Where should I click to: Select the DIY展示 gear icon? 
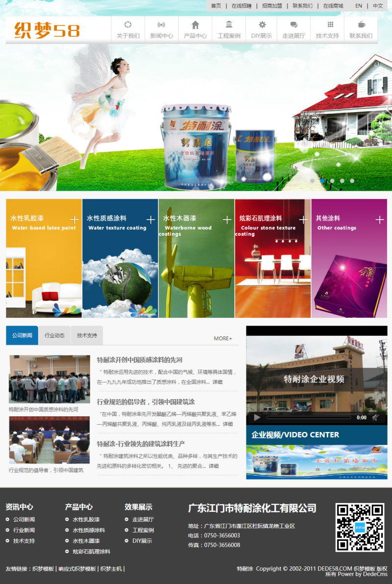[262, 25]
